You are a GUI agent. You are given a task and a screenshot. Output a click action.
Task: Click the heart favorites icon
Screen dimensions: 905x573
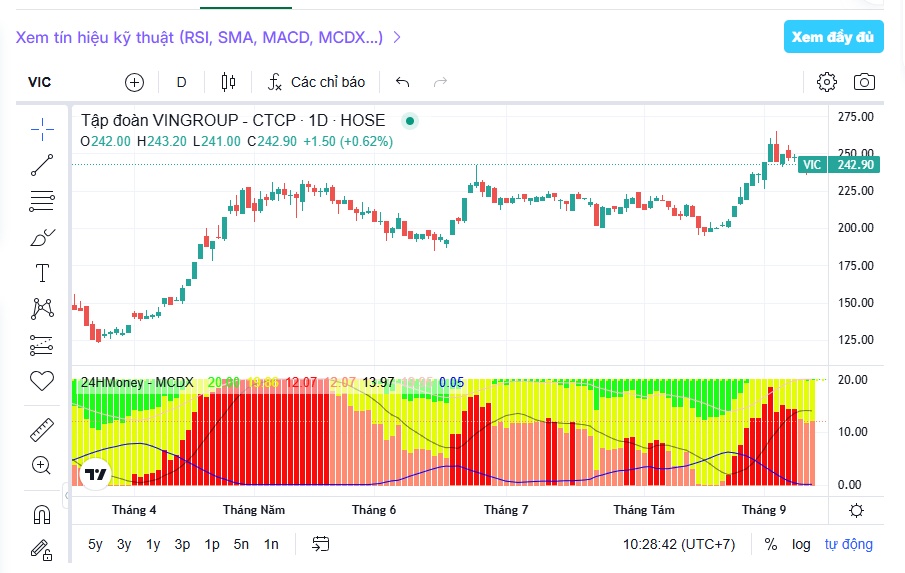pyautogui.click(x=42, y=381)
